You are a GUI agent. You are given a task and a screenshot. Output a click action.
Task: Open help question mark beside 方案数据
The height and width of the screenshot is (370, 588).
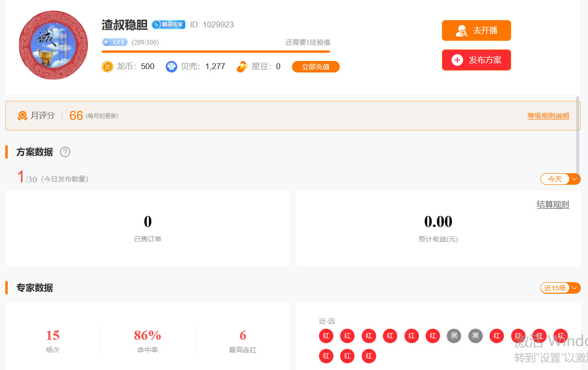point(65,152)
